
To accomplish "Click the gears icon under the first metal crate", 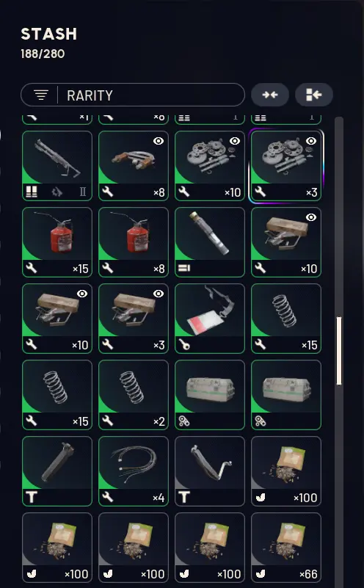I will click(x=184, y=421).
